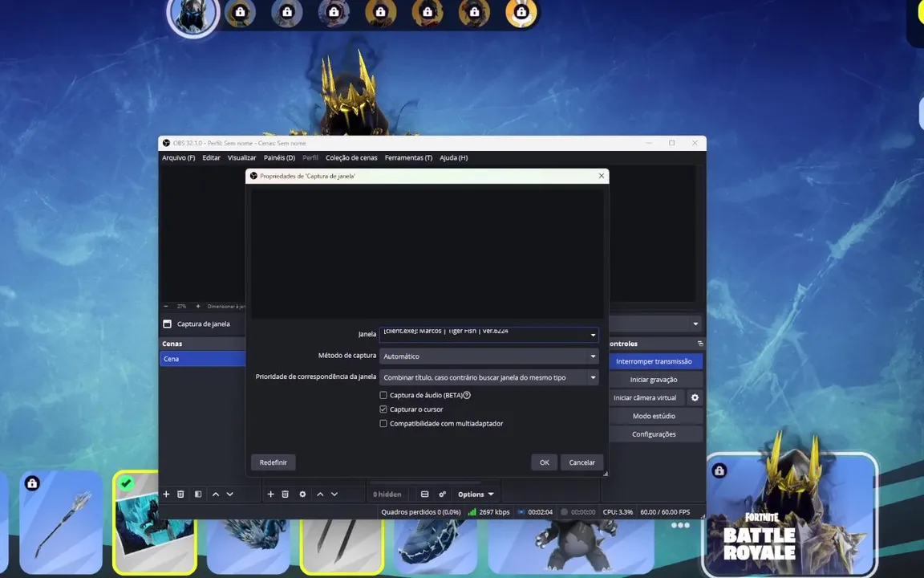The width and height of the screenshot is (924, 578).
Task: Click the Cancelar button
Action: point(582,462)
